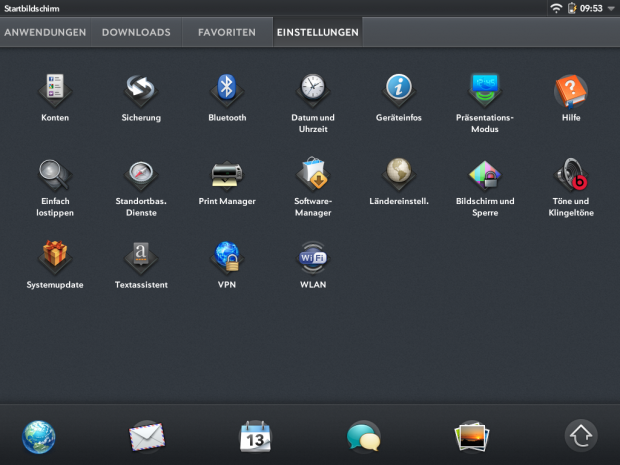This screenshot has height=465, width=620.
Task: Open Datum und Uhrzeit settings
Action: (312, 90)
